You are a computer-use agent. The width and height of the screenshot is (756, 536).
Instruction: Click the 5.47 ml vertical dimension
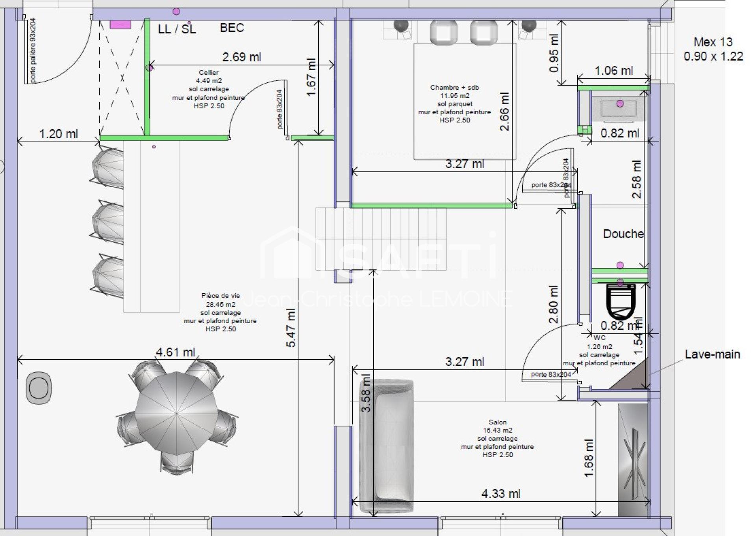click(291, 327)
